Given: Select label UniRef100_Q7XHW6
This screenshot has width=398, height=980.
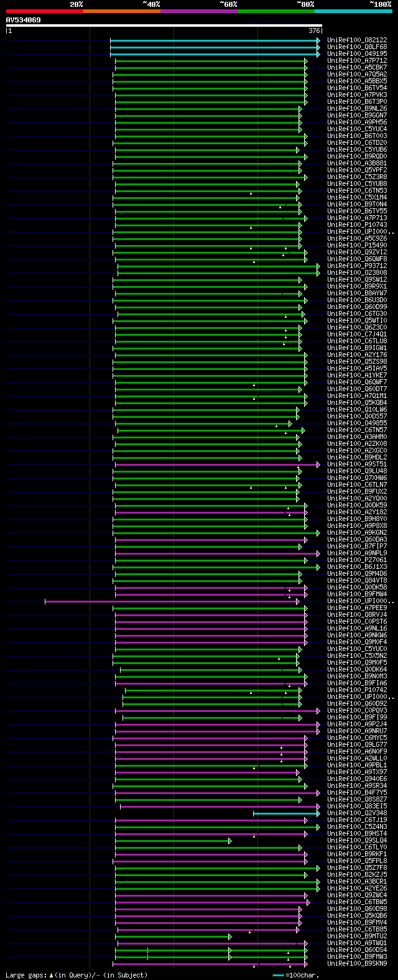Looking at the screenshot, I should (x=357, y=478).
